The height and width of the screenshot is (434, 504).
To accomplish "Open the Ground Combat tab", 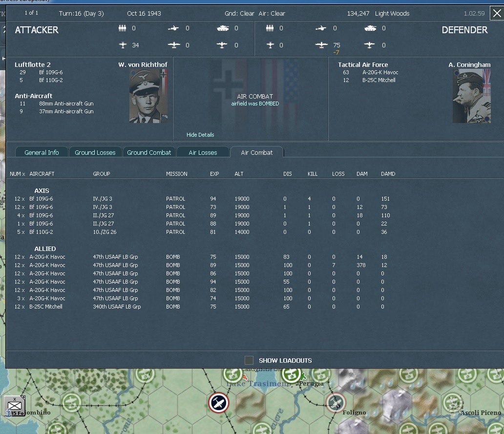I will point(149,152).
